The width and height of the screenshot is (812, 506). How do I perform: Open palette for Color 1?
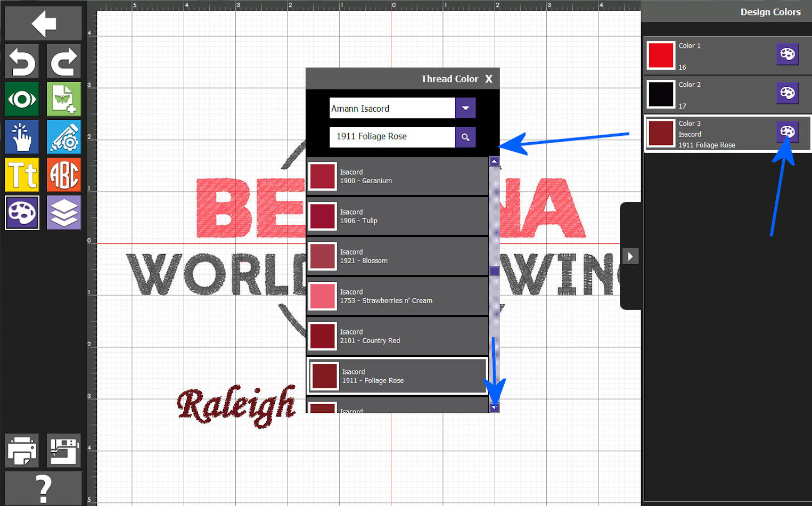pyautogui.click(x=788, y=54)
